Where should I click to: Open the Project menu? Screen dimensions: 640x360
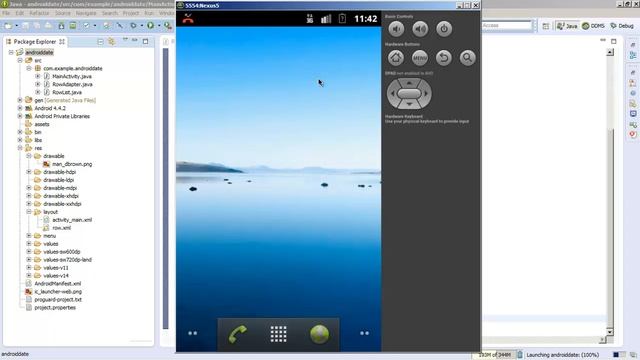tap(131, 13)
